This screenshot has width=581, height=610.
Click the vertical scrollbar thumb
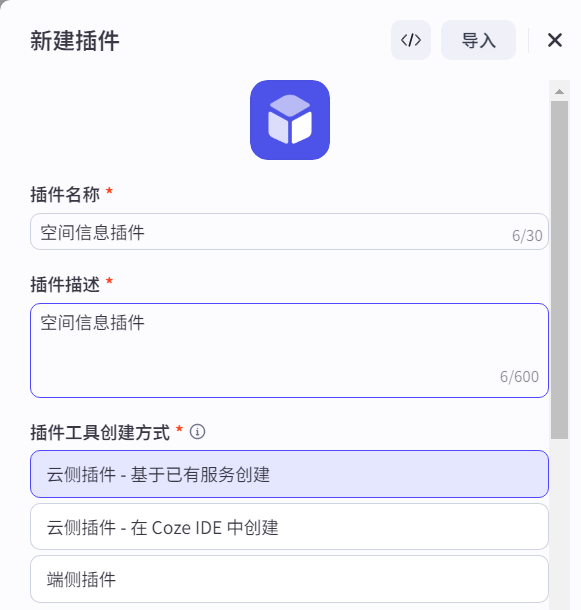559,270
